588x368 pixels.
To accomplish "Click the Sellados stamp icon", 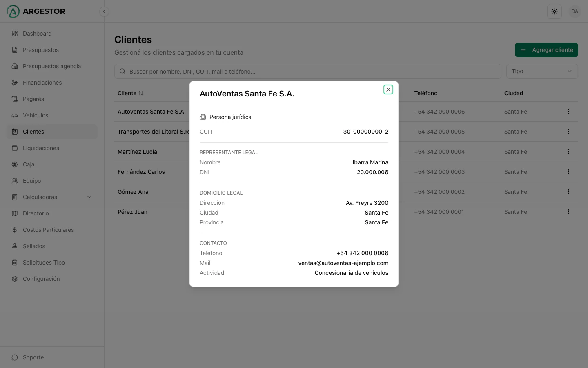I will (15, 246).
